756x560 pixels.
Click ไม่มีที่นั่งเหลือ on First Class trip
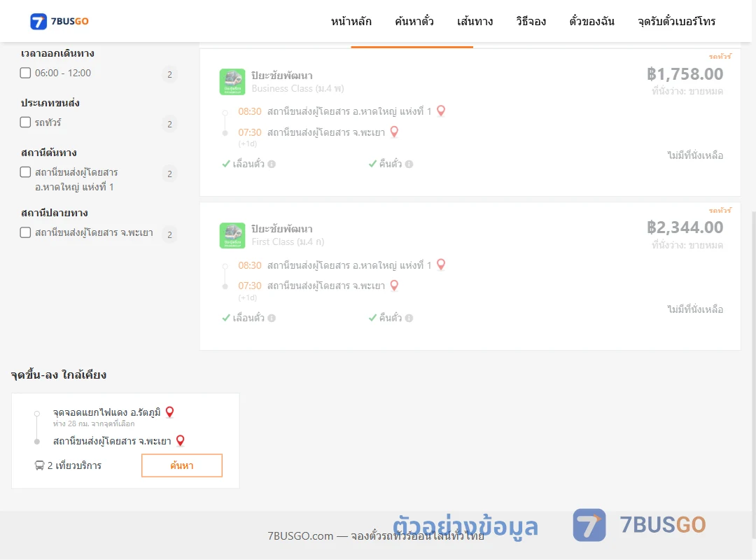pos(695,309)
